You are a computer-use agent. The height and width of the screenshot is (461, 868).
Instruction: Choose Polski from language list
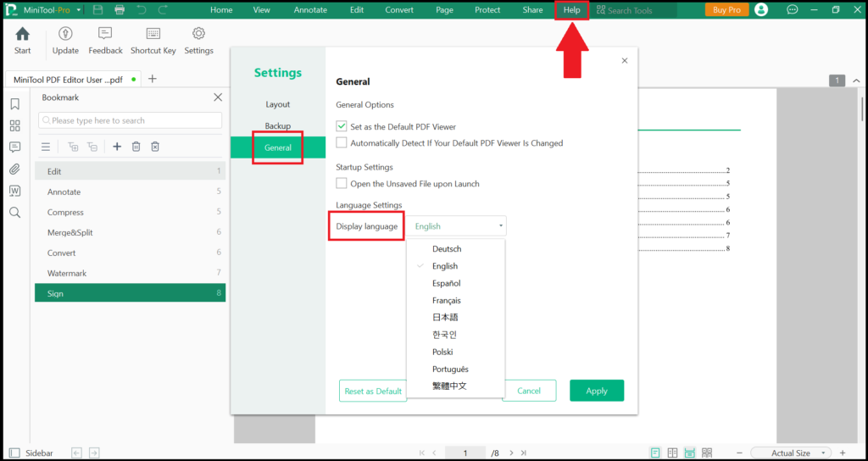[442, 352]
